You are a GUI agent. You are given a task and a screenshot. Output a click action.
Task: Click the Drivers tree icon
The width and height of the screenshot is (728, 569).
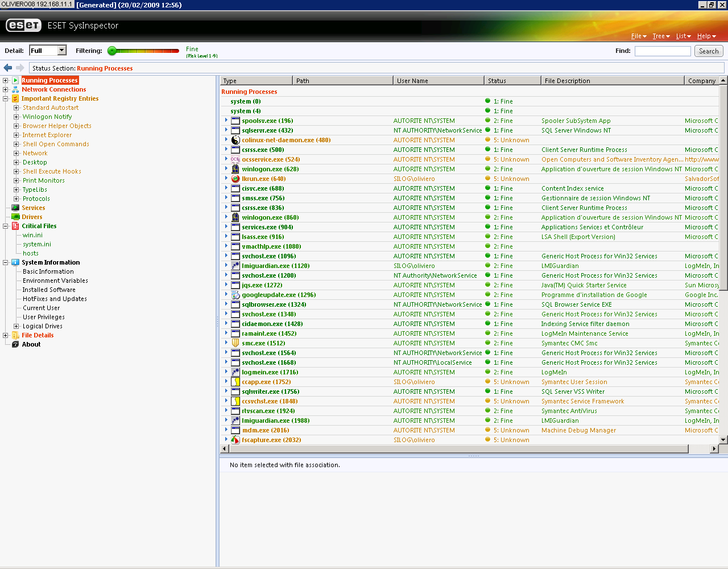[16, 217]
